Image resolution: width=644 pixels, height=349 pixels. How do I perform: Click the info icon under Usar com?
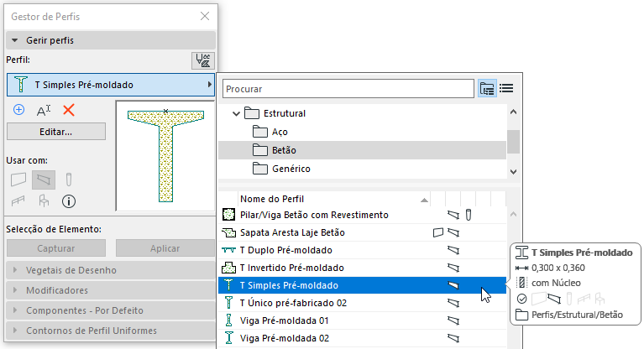tap(69, 201)
